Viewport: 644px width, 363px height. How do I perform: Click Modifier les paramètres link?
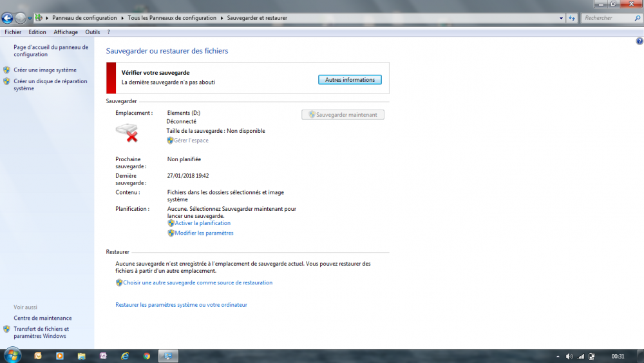click(204, 233)
